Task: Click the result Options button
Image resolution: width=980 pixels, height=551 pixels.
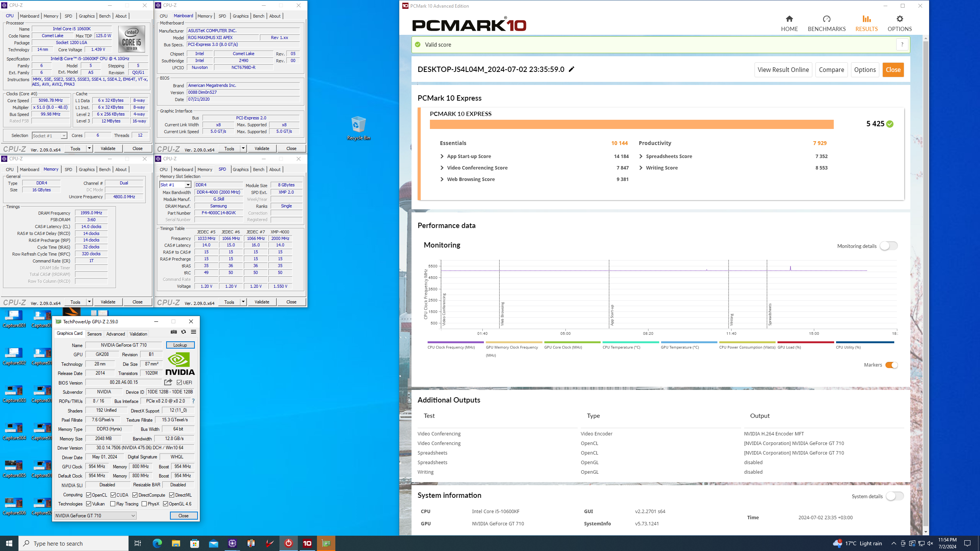Action: pyautogui.click(x=865, y=70)
